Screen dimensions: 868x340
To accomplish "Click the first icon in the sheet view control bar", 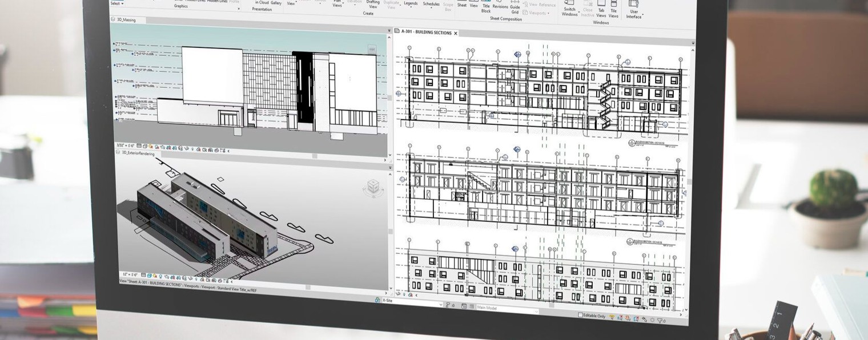I will pos(398,294).
